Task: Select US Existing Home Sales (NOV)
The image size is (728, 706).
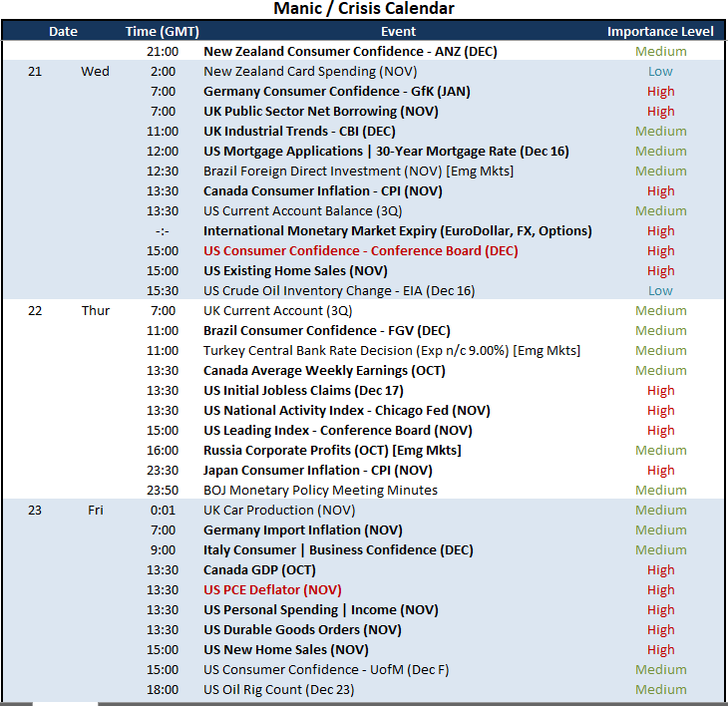Action: point(295,271)
